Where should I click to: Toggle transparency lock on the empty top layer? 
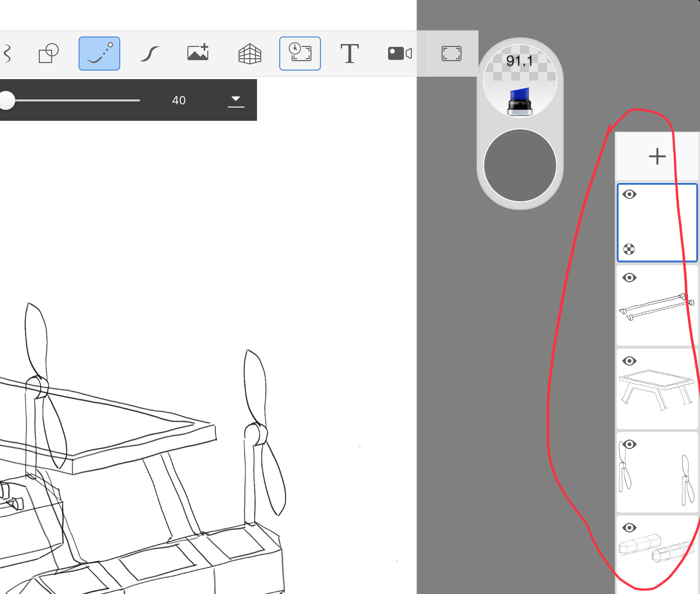pyautogui.click(x=629, y=249)
